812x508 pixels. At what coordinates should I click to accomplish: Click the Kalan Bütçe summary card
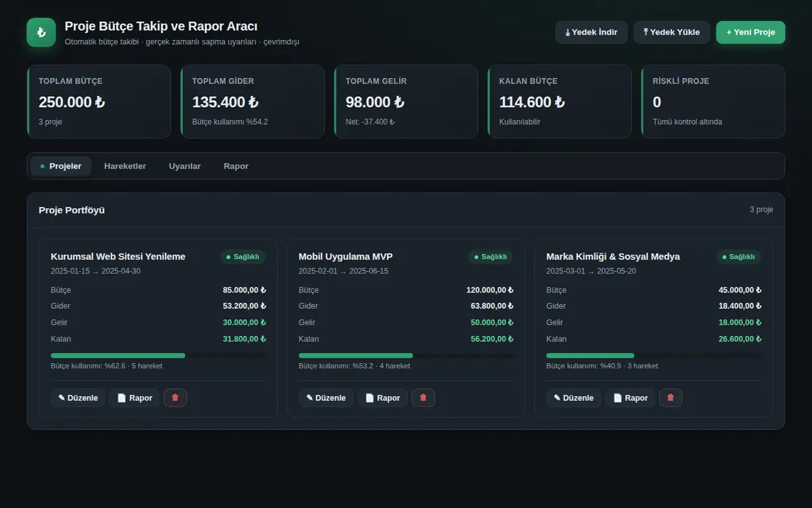click(x=560, y=102)
